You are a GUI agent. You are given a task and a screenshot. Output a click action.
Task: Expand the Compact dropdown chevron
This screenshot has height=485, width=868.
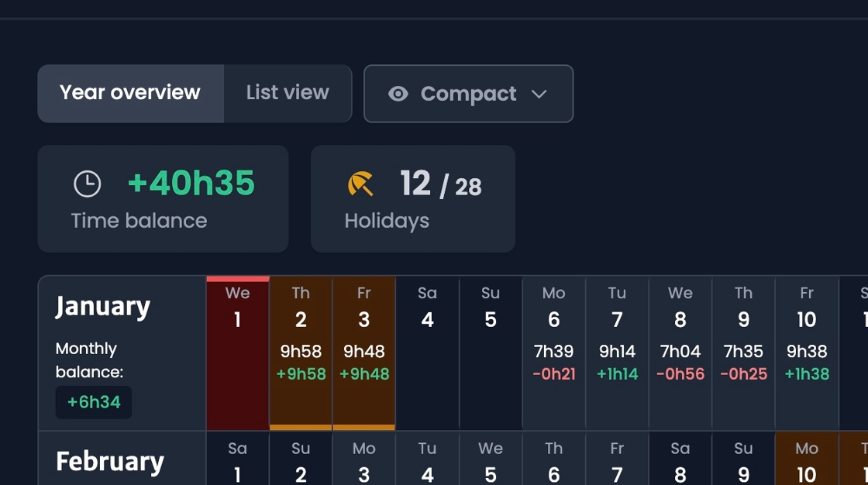tap(539, 94)
